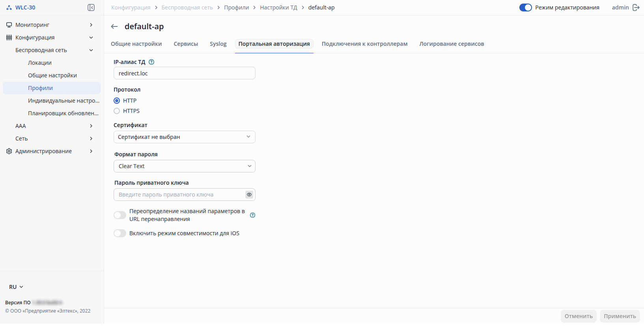The height and width of the screenshot is (326, 644).
Task: Toggle Режим редактирования switch
Action: point(525,7)
